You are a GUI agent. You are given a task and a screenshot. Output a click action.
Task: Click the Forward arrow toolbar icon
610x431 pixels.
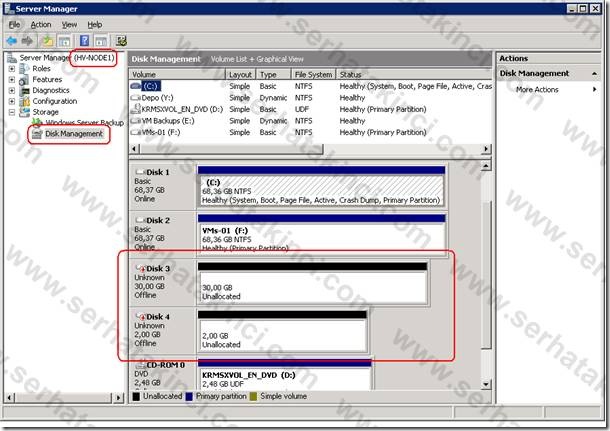(x=27, y=41)
